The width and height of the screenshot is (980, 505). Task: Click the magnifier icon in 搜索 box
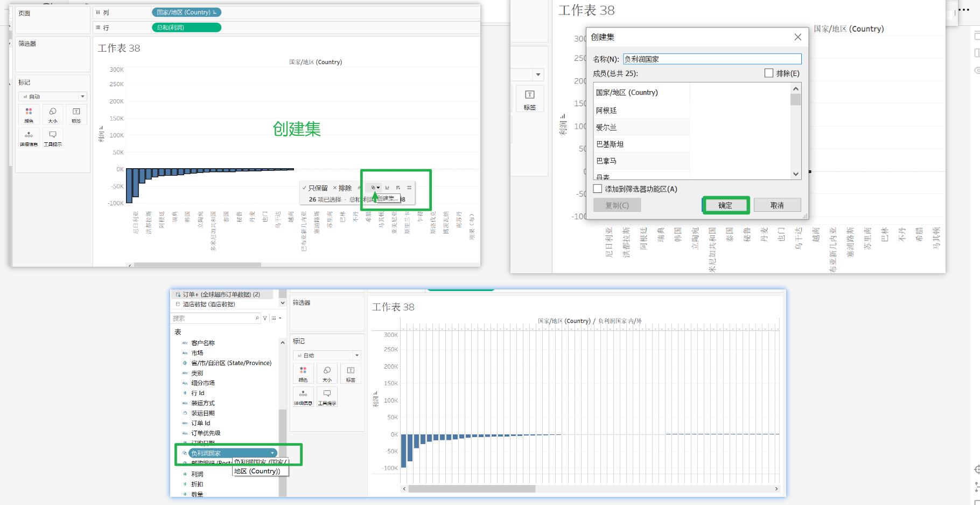coord(257,319)
